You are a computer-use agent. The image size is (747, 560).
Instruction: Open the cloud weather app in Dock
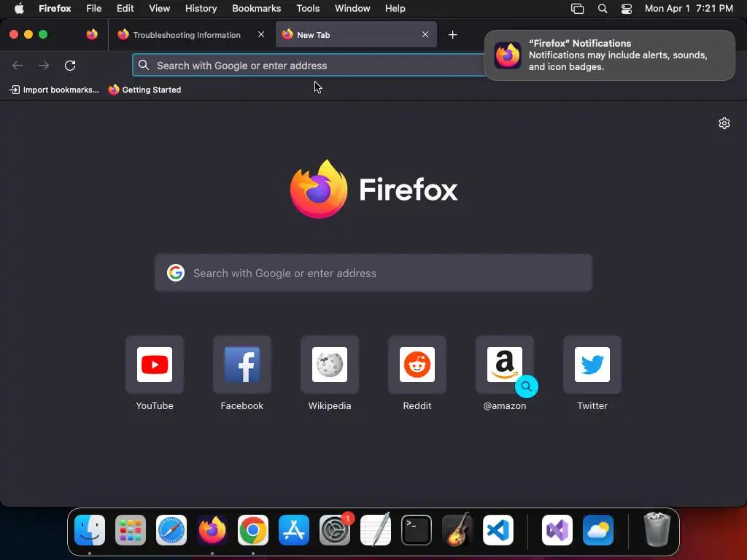598,530
